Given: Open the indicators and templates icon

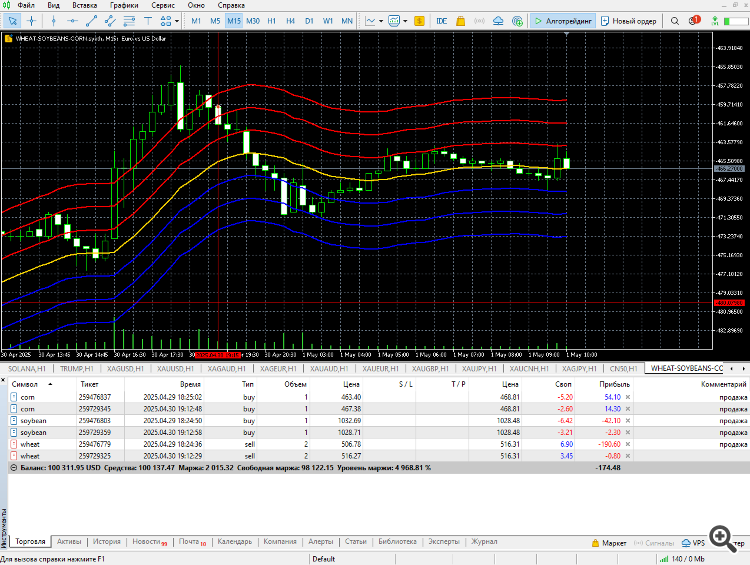Looking at the screenshot, I should [394, 21].
